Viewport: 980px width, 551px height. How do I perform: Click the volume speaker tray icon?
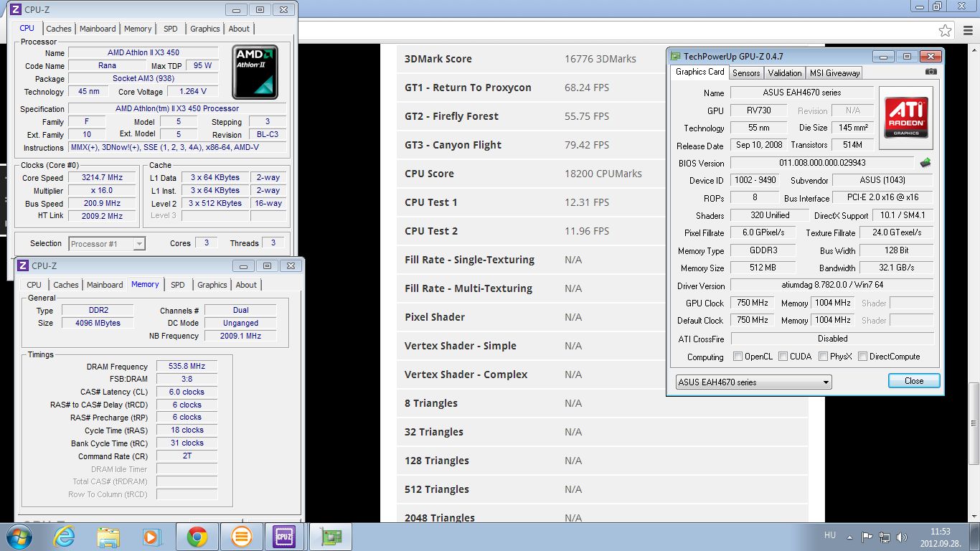point(901,537)
